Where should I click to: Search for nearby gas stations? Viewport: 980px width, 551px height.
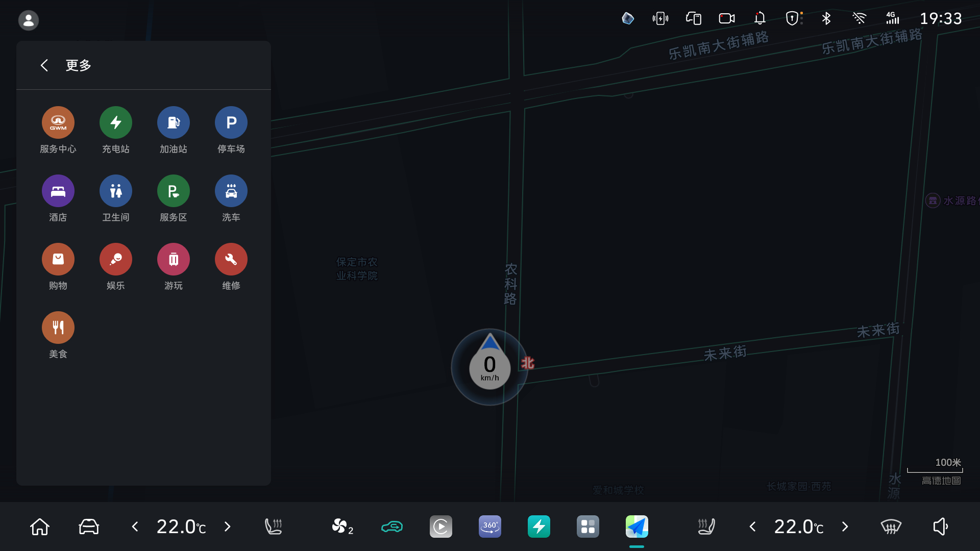(174, 122)
